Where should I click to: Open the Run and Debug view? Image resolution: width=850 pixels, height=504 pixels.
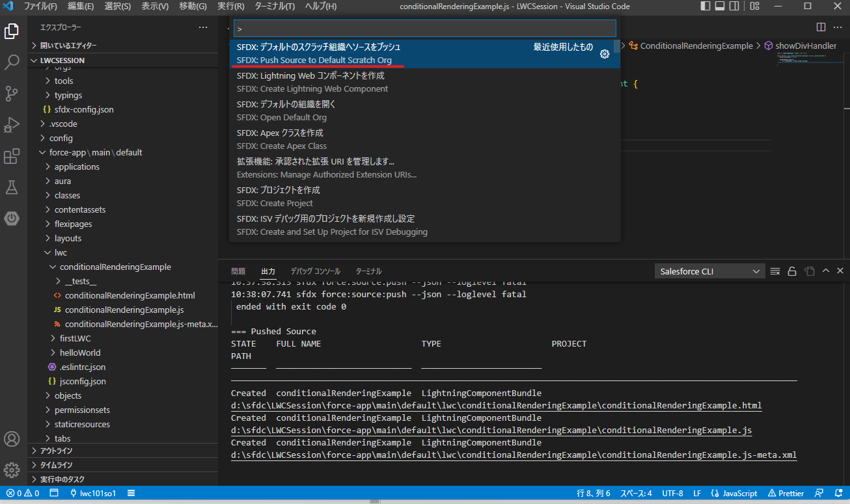pyautogui.click(x=12, y=125)
